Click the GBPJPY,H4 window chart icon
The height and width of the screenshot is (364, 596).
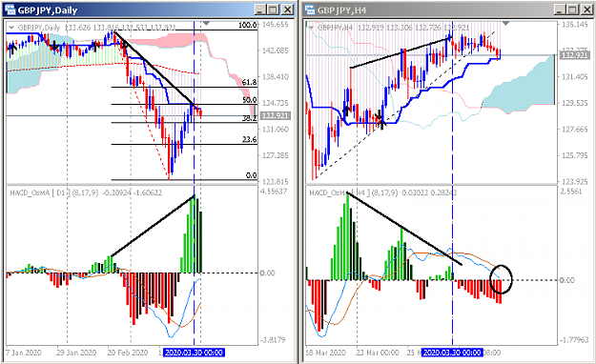coord(310,10)
